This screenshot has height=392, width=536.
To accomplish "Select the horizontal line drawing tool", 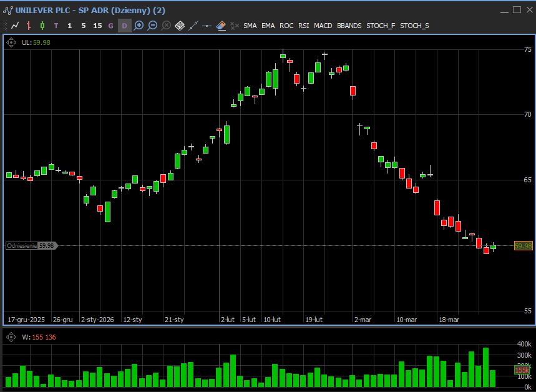I will [x=207, y=26].
